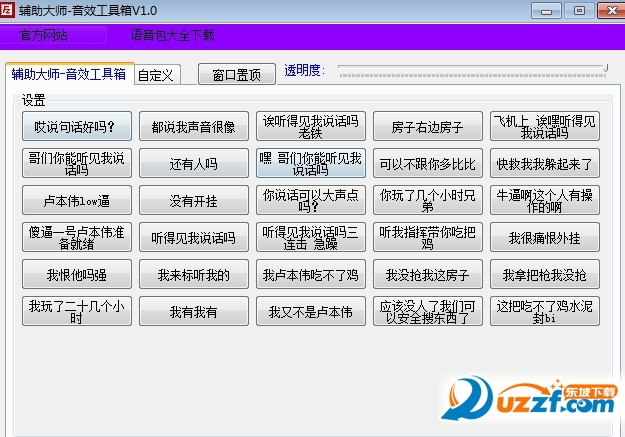The height and width of the screenshot is (437, 625).
Task: Play sound 听得见我说话吗三连击 急躁
Action: click(311, 237)
